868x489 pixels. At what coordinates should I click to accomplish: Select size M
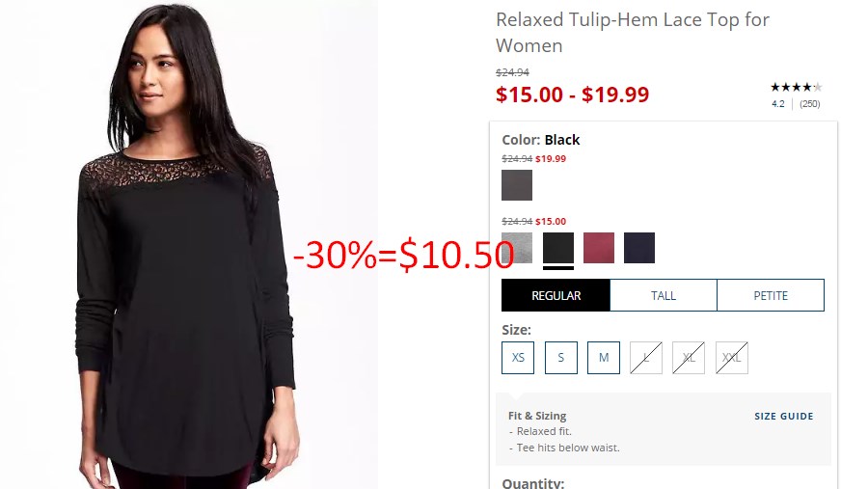pyautogui.click(x=604, y=358)
